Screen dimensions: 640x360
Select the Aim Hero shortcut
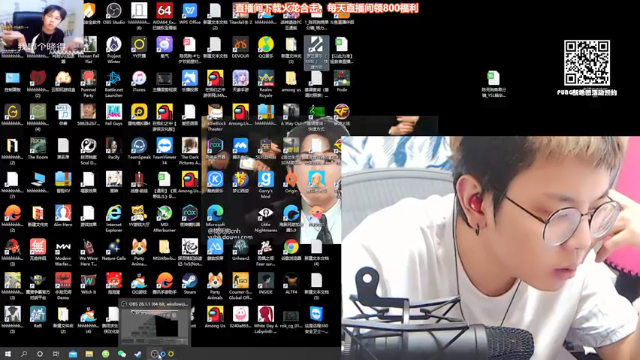[x=63, y=216]
